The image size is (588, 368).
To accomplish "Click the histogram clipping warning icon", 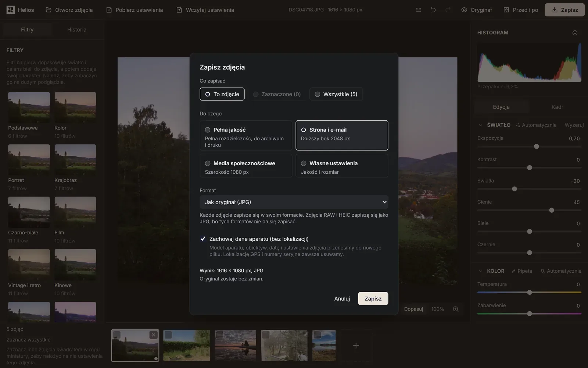I will [x=575, y=33].
